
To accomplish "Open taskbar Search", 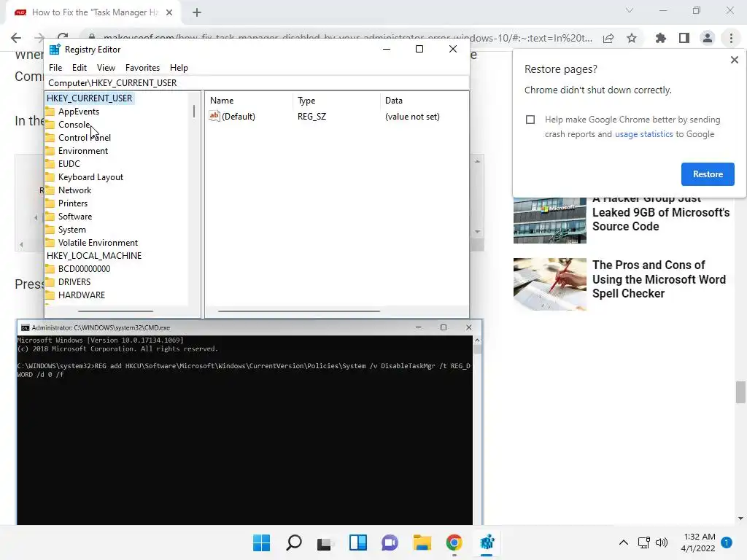I will (293, 542).
